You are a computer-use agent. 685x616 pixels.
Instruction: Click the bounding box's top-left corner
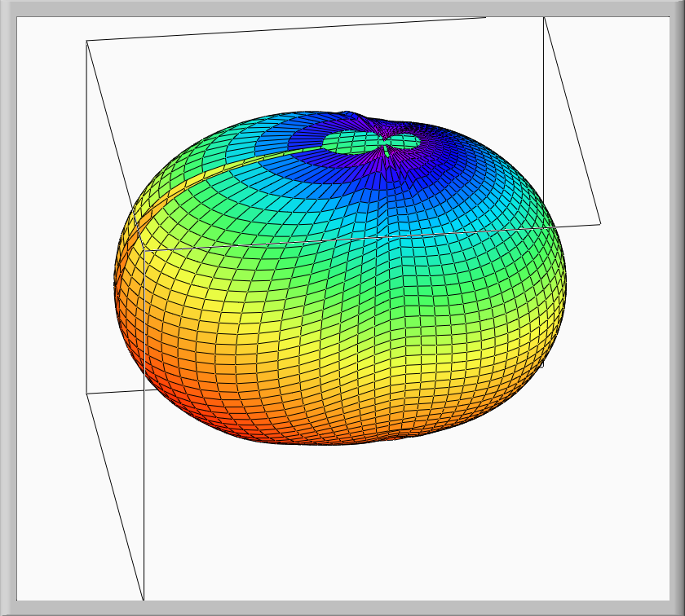click(x=86, y=40)
